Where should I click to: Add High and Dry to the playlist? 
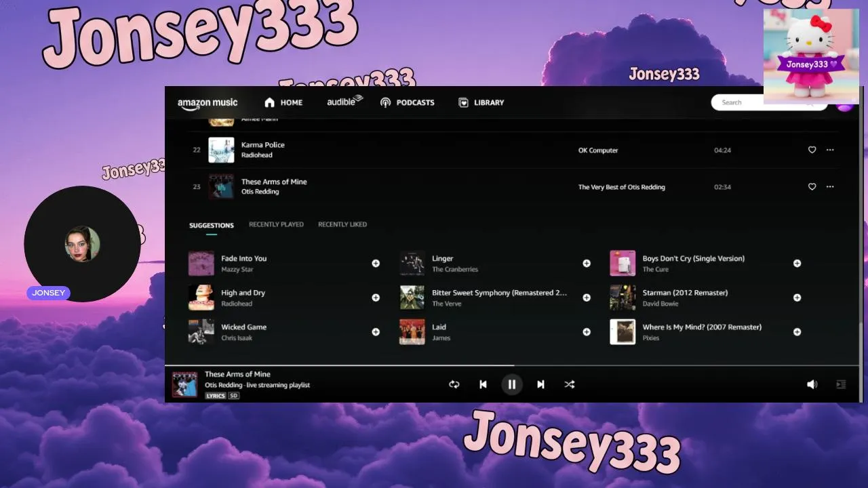376,298
